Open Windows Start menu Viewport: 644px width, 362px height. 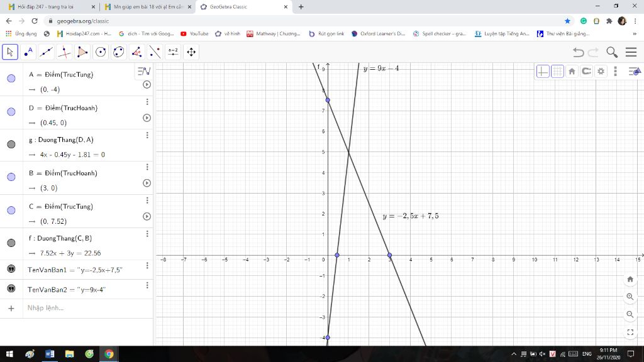point(9,354)
